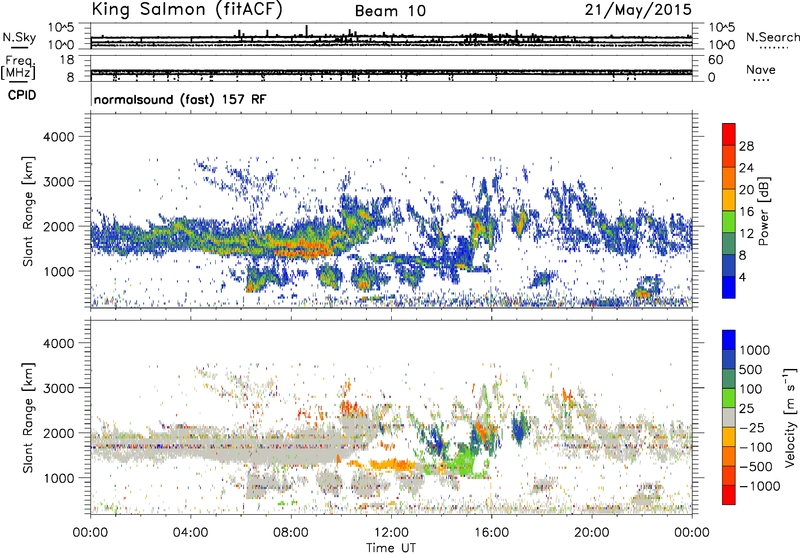Click the "-100" label on Velocity colorbar
This screenshot has width=800, height=554.
coord(756,447)
